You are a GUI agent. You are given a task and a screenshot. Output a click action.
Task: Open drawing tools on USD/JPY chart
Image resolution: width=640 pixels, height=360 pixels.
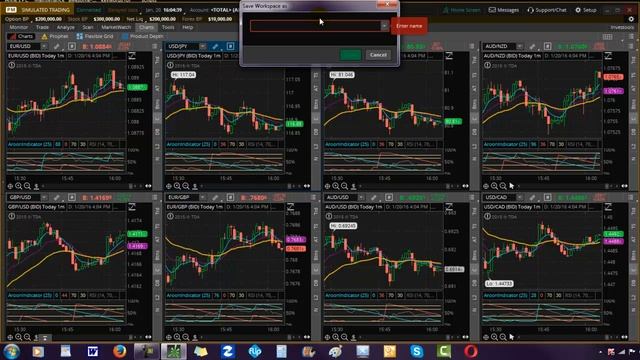tap(215, 47)
